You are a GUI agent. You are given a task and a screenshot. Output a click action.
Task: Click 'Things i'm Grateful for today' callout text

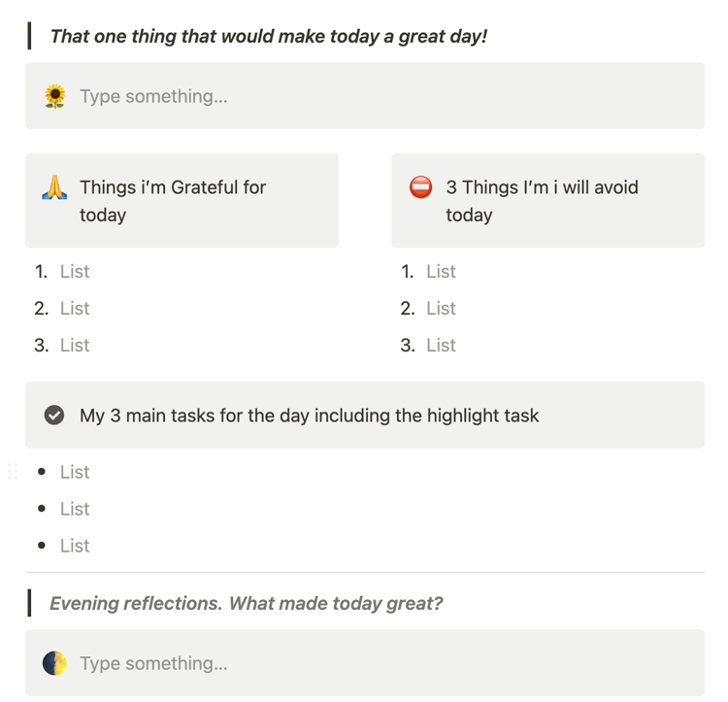173,201
